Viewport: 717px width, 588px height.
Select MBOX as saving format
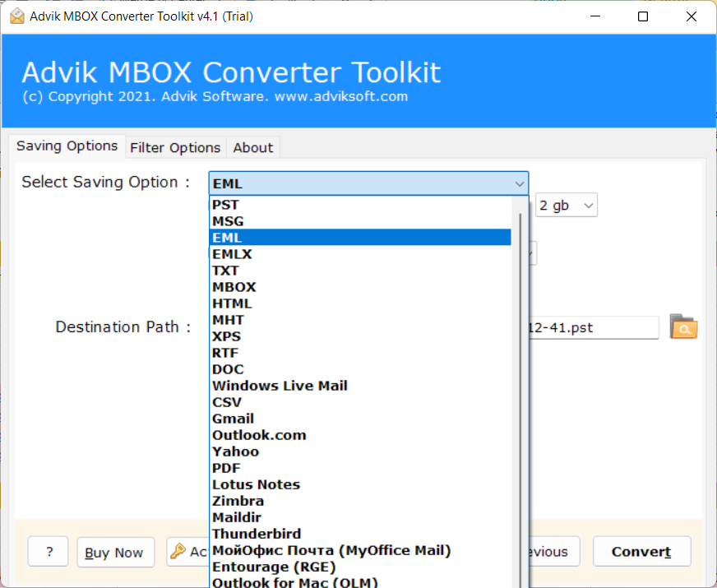pyautogui.click(x=360, y=287)
